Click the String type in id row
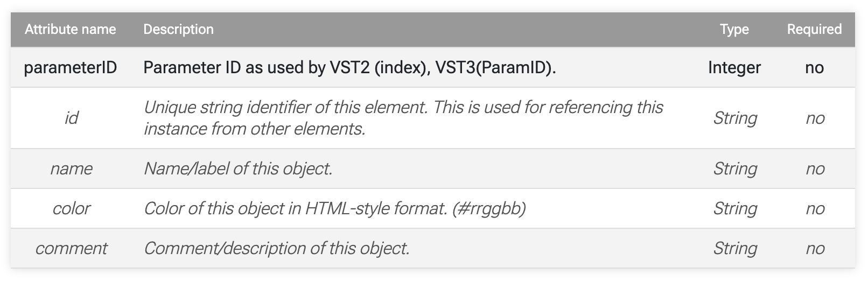 coord(734,118)
